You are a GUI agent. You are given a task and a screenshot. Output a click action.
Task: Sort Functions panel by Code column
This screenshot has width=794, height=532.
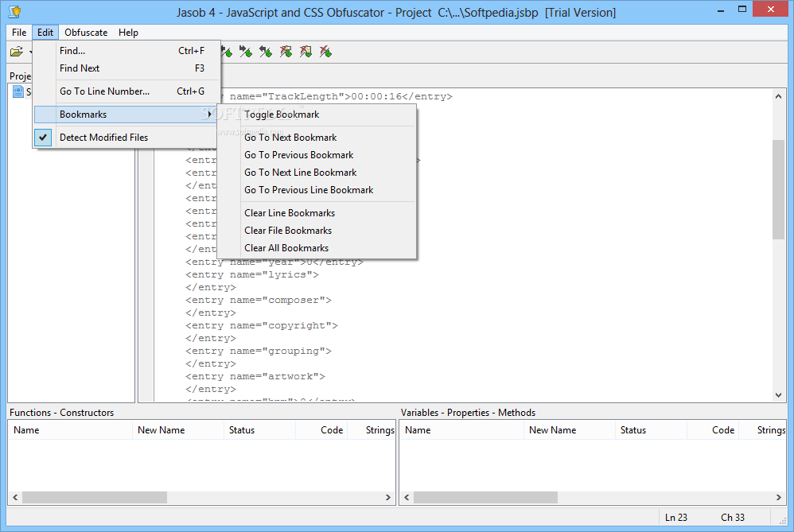[x=321, y=429]
